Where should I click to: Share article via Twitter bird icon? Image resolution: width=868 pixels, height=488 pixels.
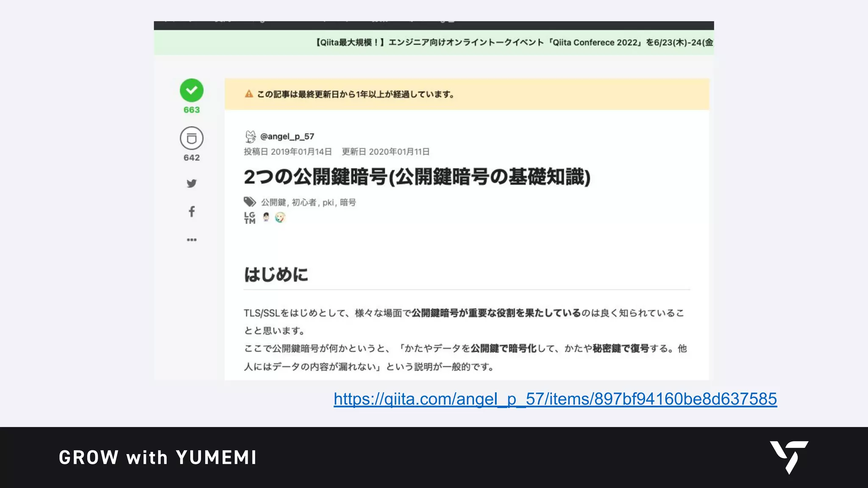click(x=192, y=183)
